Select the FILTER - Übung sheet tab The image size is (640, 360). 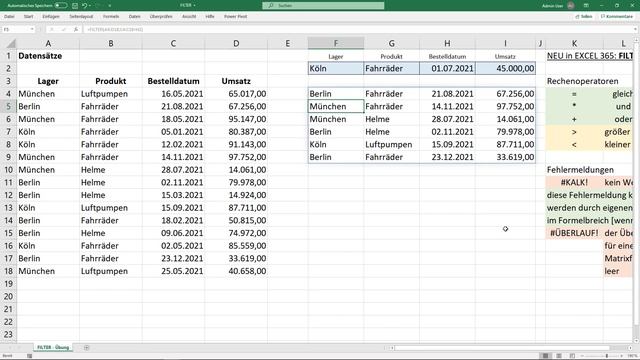[x=53, y=347]
